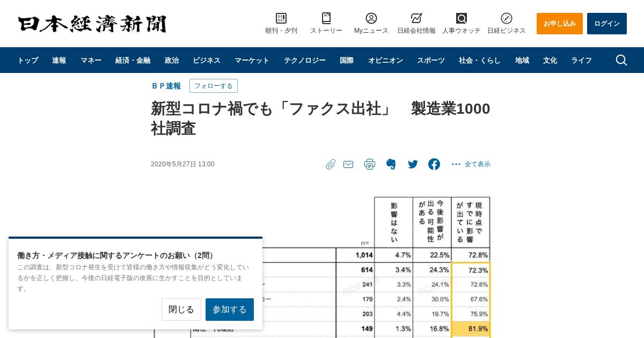Viewport: 644px width, 338px height.
Task: Click the survey popup title text
Action: pyautogui.click(x=116, y=255)
